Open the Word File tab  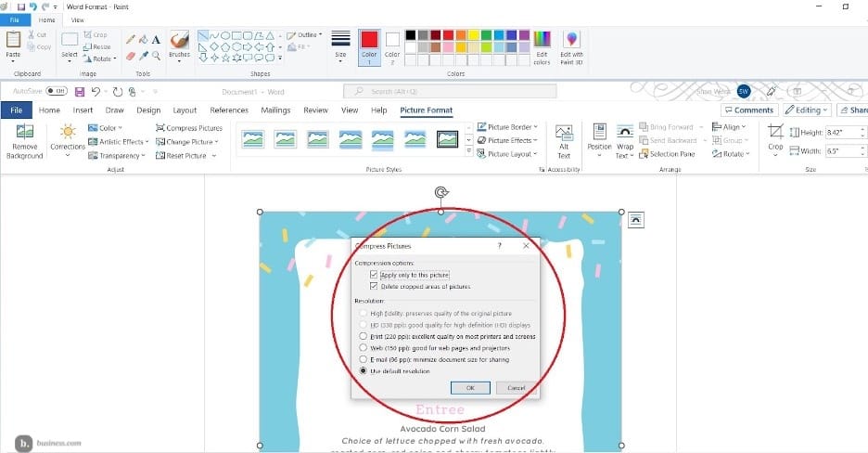pyautogui.click(x=16, y=110)
